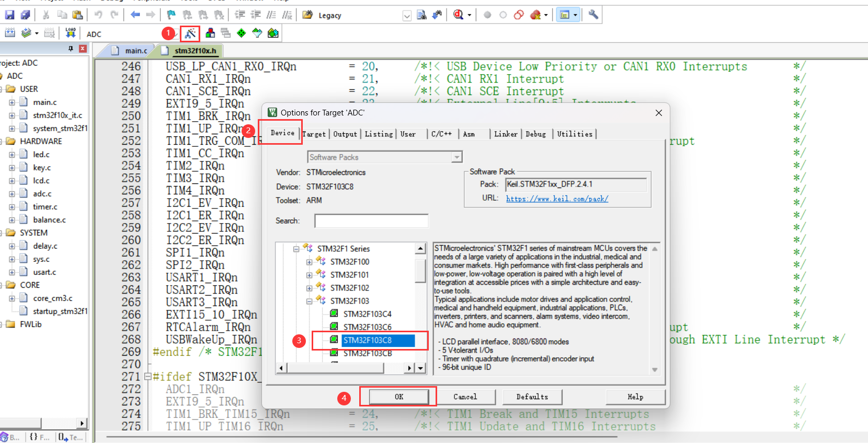Open the main.c editor tab
Screen dimensions: 868x443
pyautogui.click(x=130, y=51)
